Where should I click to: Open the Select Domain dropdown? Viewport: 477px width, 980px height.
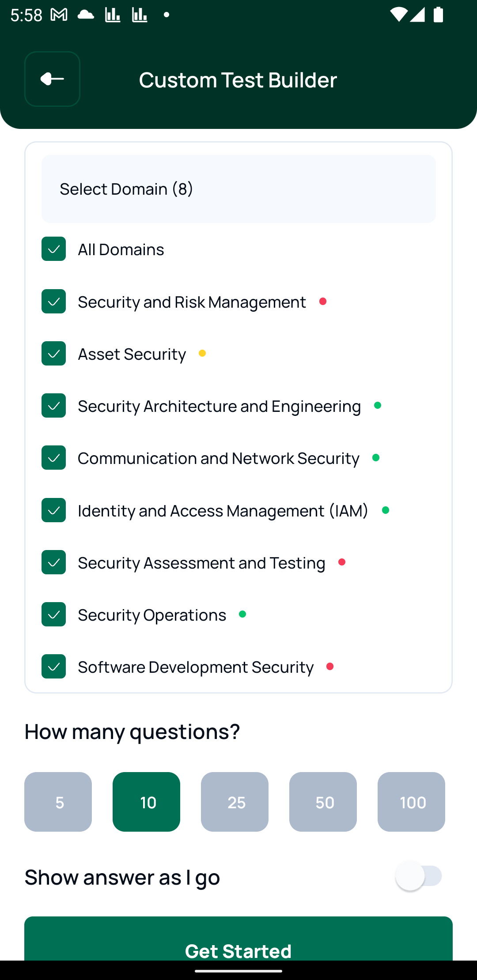(x=238, y=188)
